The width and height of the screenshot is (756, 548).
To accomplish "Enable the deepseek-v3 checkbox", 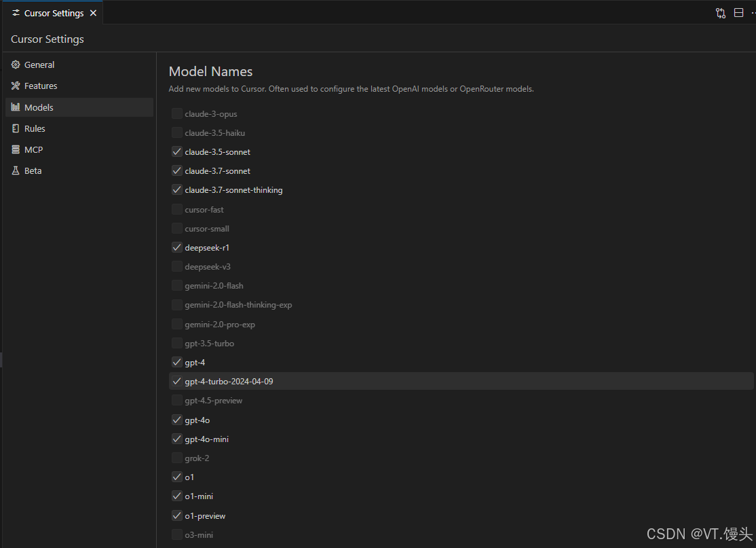I will tap(177, 266).
